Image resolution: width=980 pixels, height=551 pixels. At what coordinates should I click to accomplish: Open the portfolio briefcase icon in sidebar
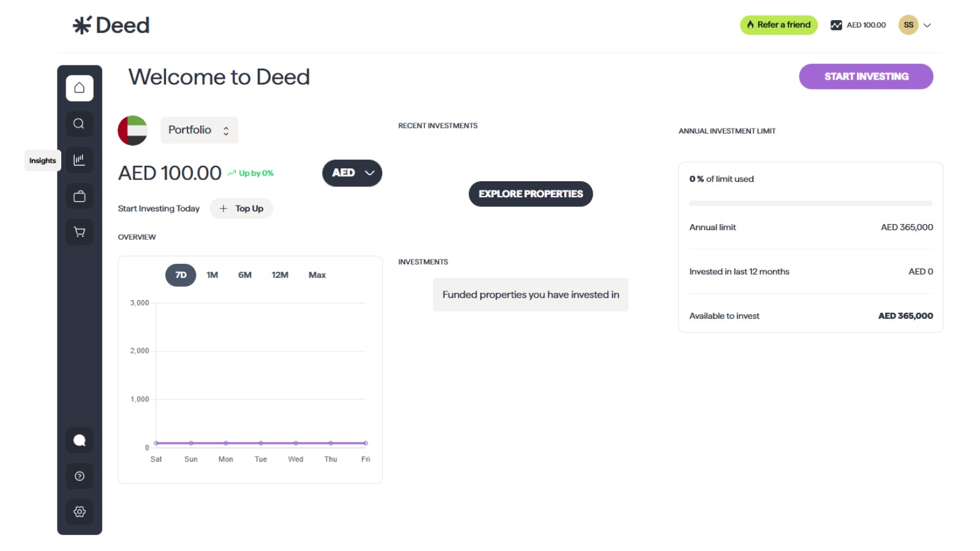point(80,197)
